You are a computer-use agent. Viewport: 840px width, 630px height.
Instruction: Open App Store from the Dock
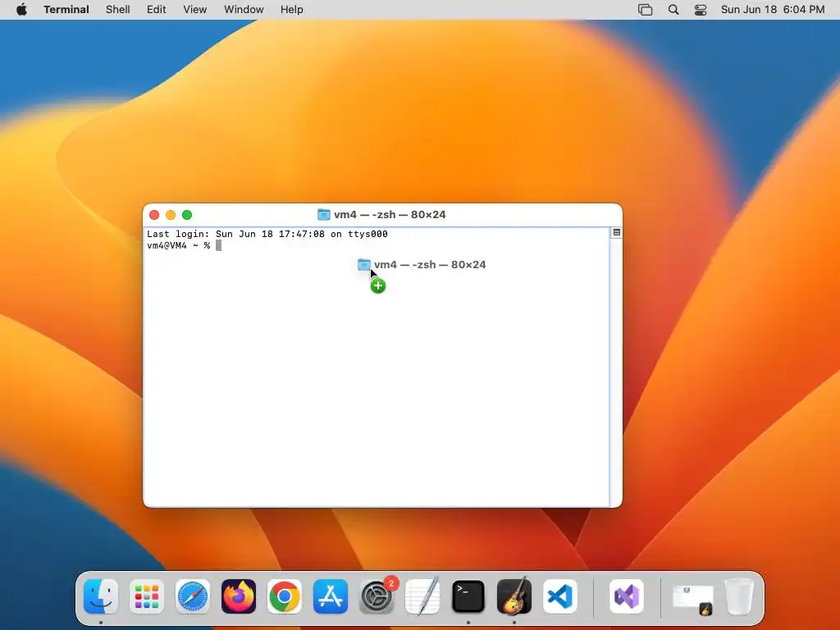[x=331, y=596]
